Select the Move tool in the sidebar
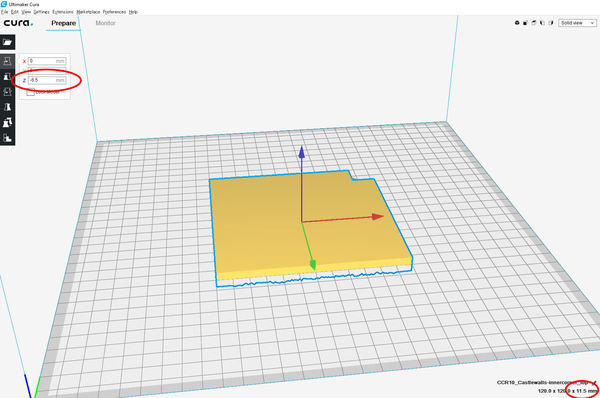The width and height of the screenshot is (600, 398). click(7, 61)
